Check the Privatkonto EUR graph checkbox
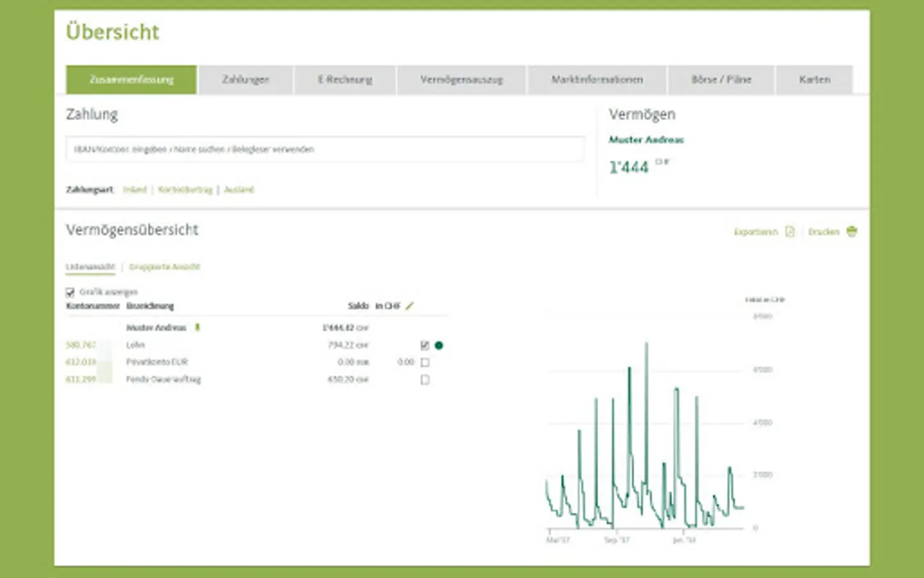924x578 pixels. point(425,362)
